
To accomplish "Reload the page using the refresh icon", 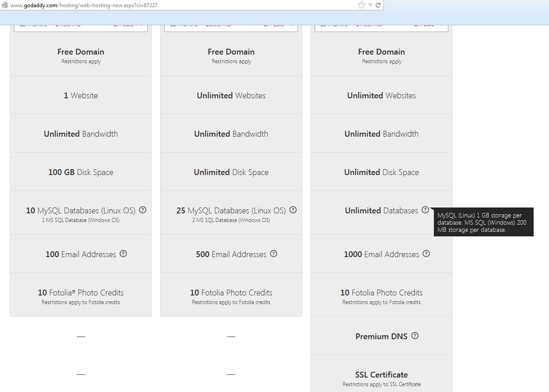I will point(378,5).
